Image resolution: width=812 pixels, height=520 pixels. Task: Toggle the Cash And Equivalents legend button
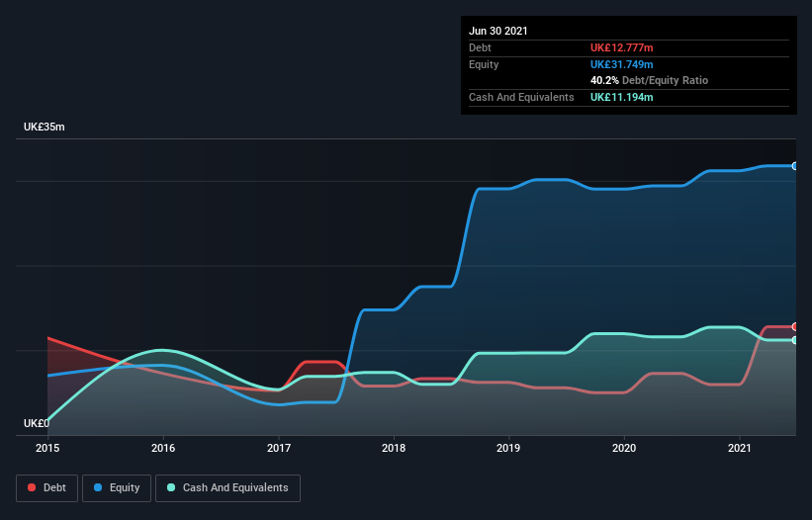tap(227, 488)
